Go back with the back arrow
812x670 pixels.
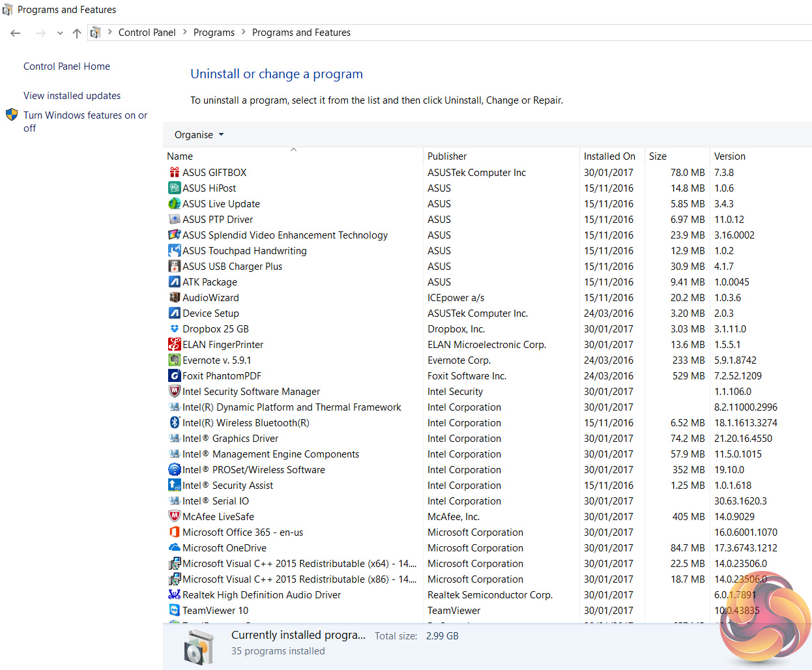coord(16,33)
